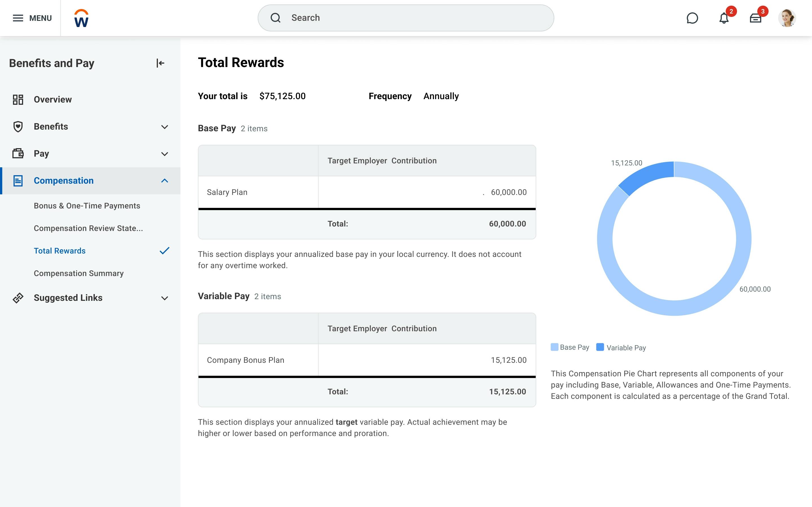Select the Benefits shield icon
The height and width of the screenshot is (507, 812).
[x=17, y=126]
